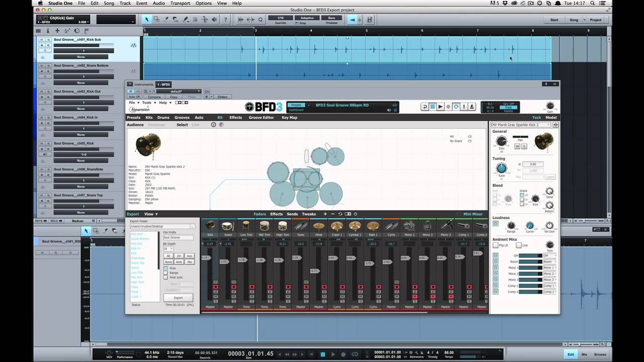This screenshot has height=362, width=644.
Task: Switch to the Key Map tab
Action: [289, 118]
